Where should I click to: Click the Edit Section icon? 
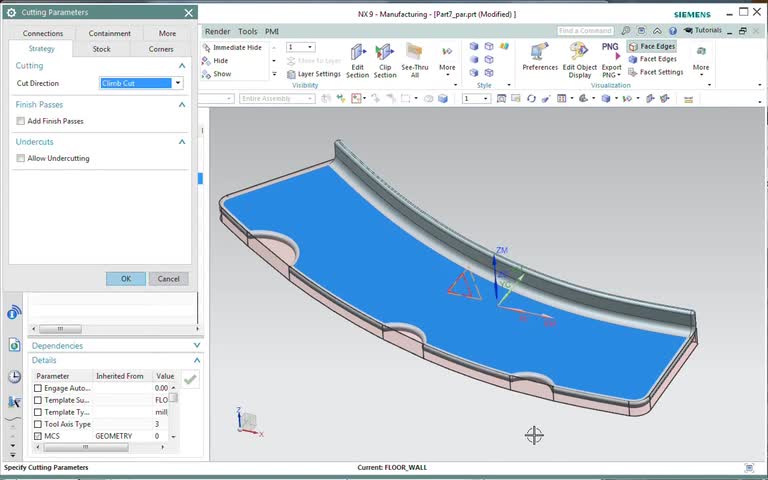357,52
